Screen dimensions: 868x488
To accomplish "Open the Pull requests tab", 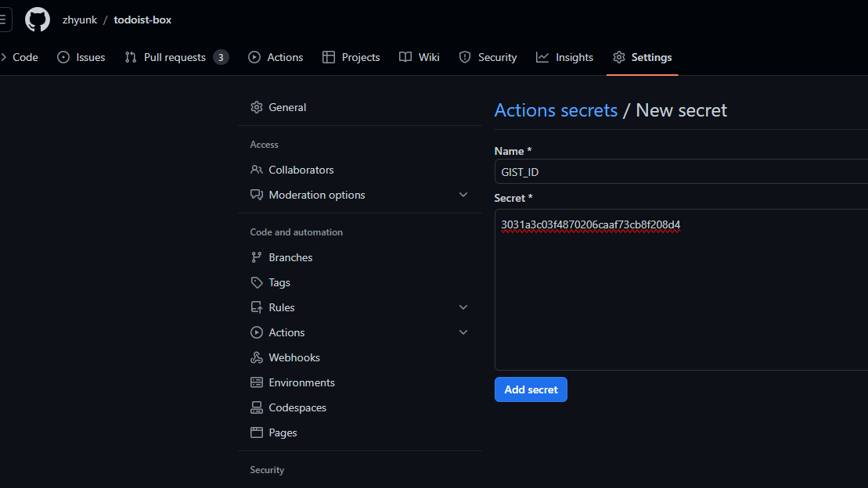I will click(177, 58).
